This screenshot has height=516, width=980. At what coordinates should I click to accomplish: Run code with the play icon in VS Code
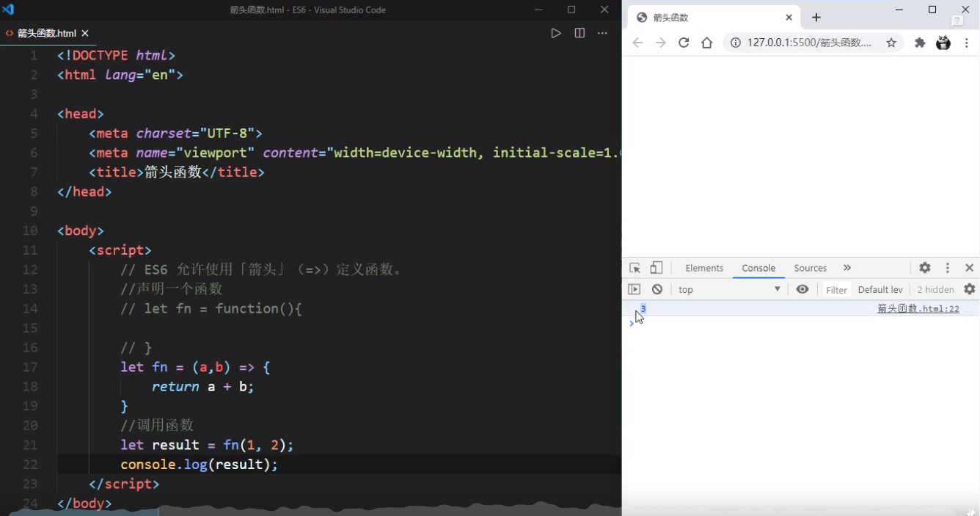coord(556,33)
